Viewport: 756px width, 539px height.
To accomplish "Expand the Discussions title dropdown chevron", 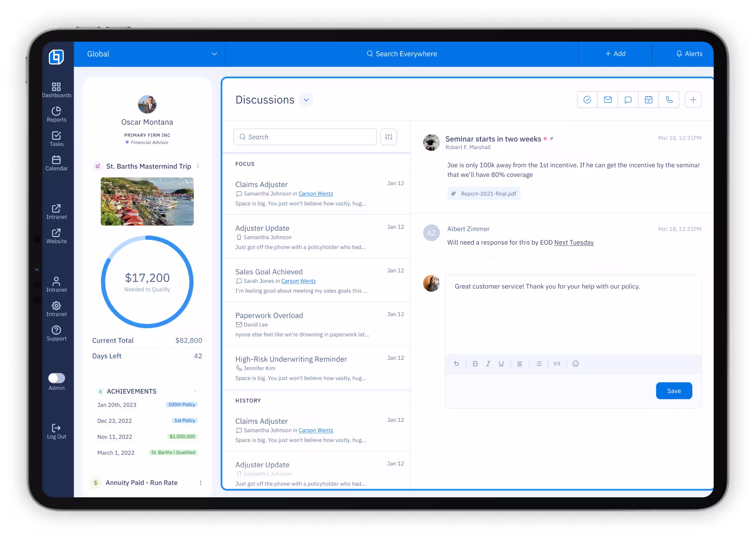I will [306, 100].
